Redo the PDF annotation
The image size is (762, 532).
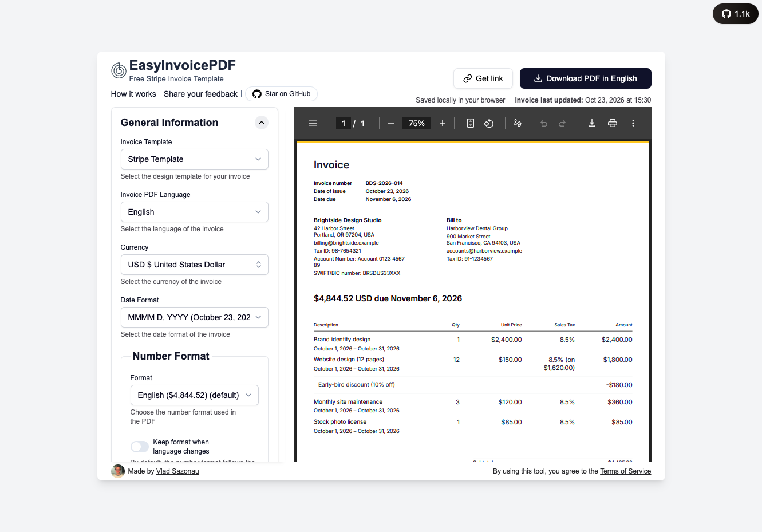click(x=562, y=123)
